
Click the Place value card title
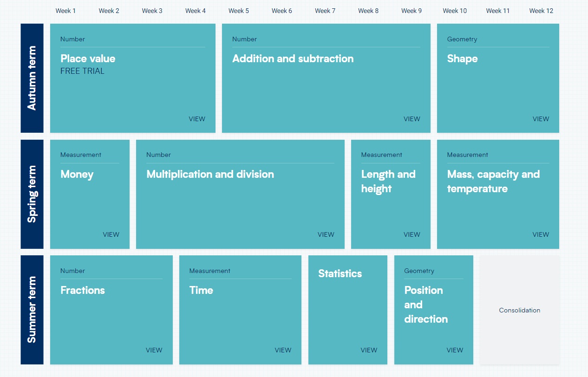[88, 58]
